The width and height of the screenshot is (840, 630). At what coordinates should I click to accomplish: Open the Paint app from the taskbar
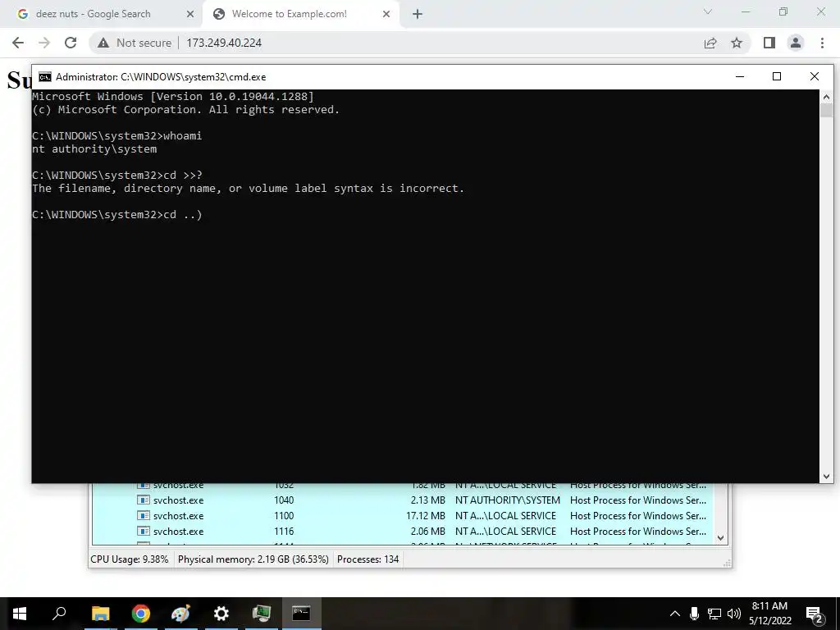click(181, 614)
